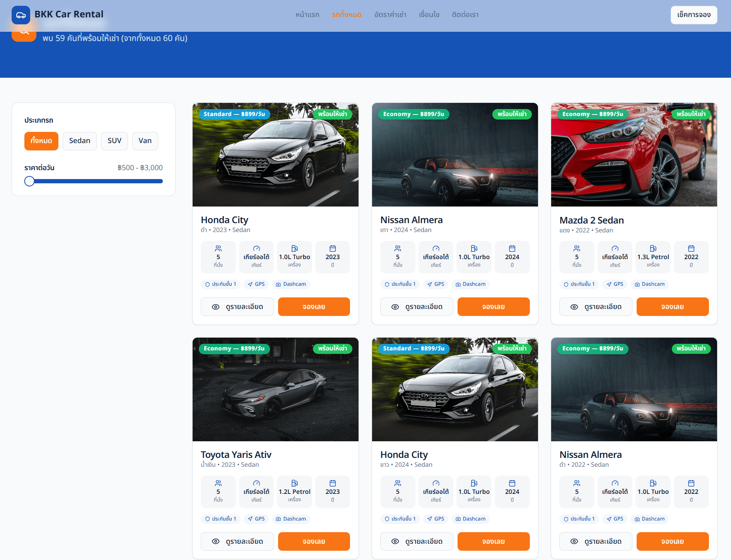Viewport: 731px width, 560px height.
Task: Choose the ทั้งหมด all types filter
Action: (x=41, y=141)
